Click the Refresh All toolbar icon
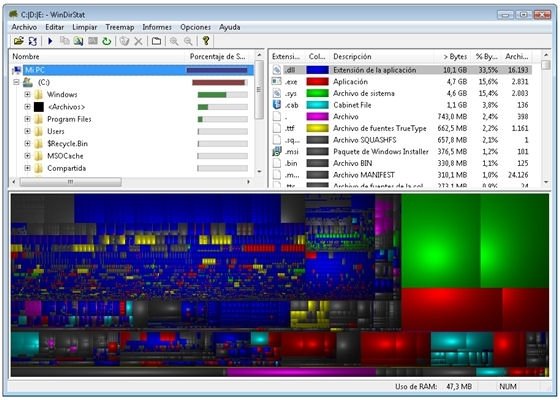This screenshot has width=560, height=400. point(33,41)
